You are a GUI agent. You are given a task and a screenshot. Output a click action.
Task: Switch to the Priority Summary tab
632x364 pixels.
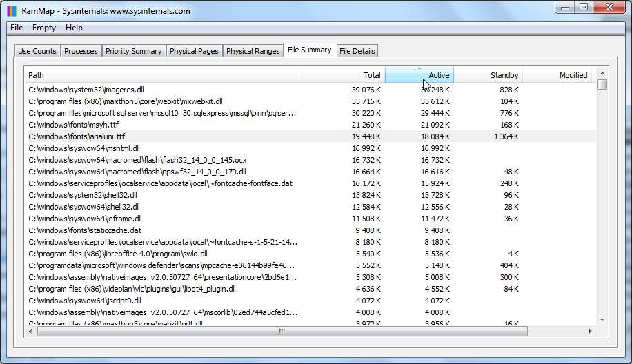133,51
